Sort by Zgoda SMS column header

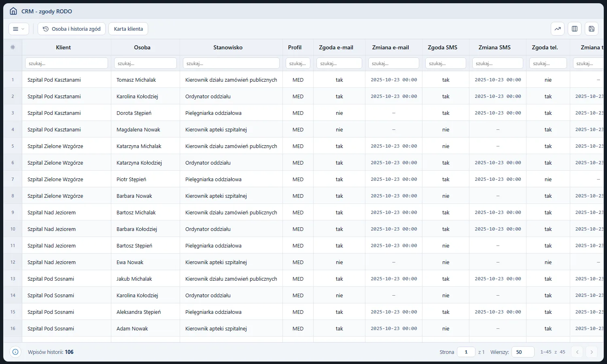(442, 47)
